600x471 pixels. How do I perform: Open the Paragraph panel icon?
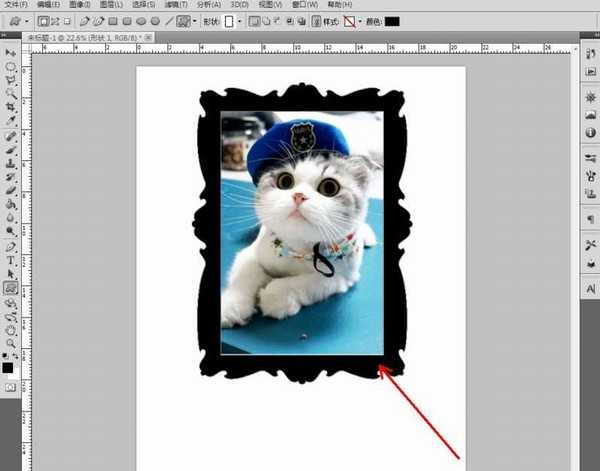589,218
